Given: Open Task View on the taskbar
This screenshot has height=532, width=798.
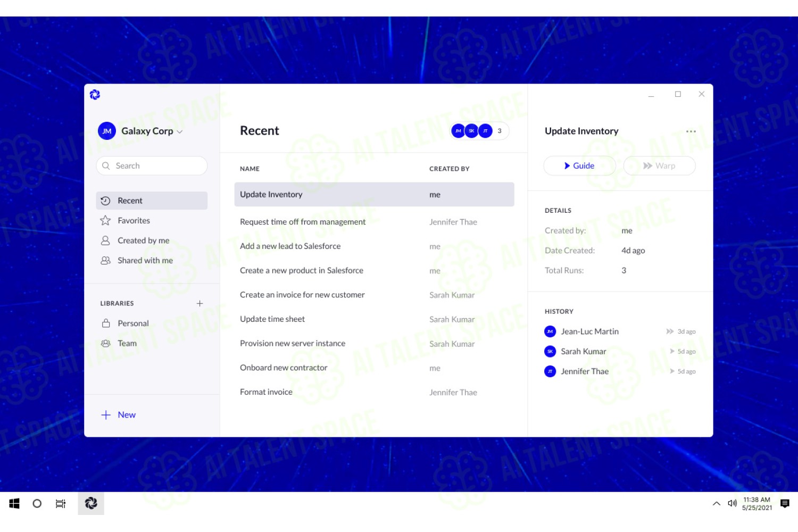Looking at the screenshot, I should coord(61,503).
